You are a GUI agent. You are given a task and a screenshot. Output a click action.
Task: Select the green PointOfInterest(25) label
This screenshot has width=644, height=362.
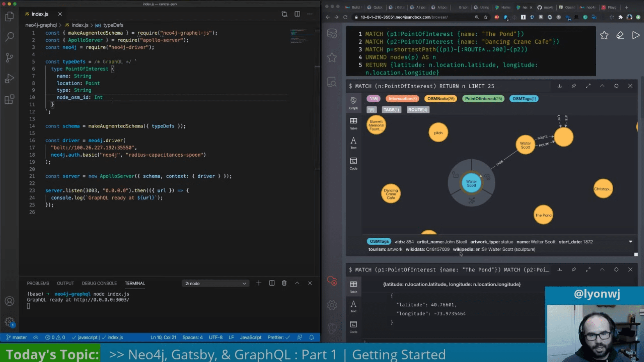(483, 99)
